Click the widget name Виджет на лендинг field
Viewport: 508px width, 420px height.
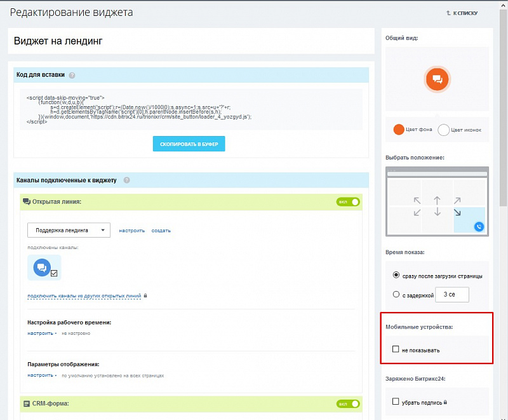point(191,41)
